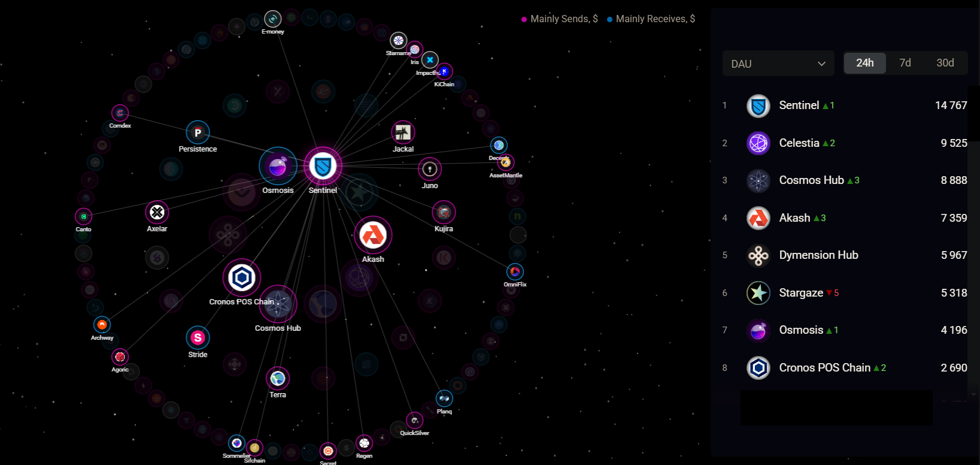The image size is (980, 465).
Task: Select the Juno node
Action: click(430, 170)
